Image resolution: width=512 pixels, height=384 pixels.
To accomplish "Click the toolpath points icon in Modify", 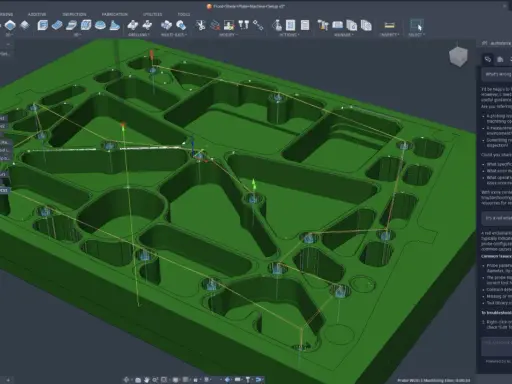I will click(x=258, y=25).
